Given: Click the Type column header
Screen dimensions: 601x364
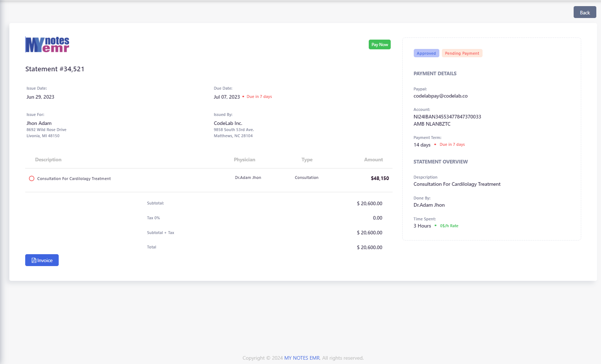Looking at the screenshot, I should pos(307,160).
